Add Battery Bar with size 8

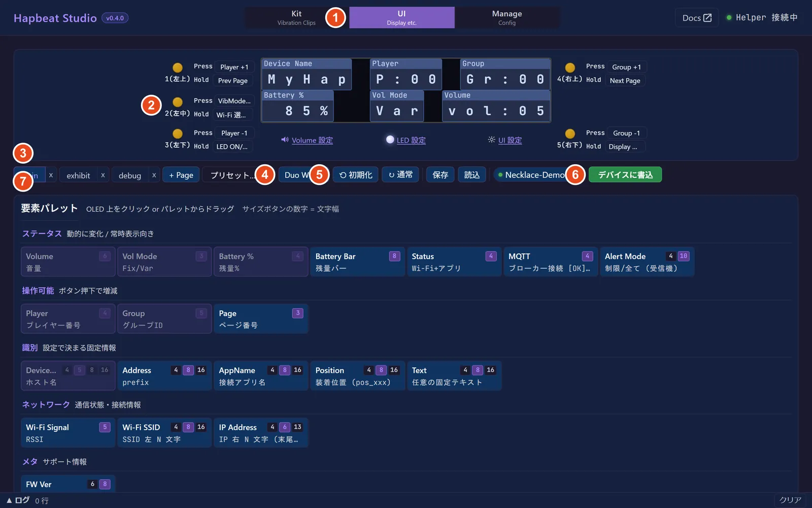pos(394,256)
